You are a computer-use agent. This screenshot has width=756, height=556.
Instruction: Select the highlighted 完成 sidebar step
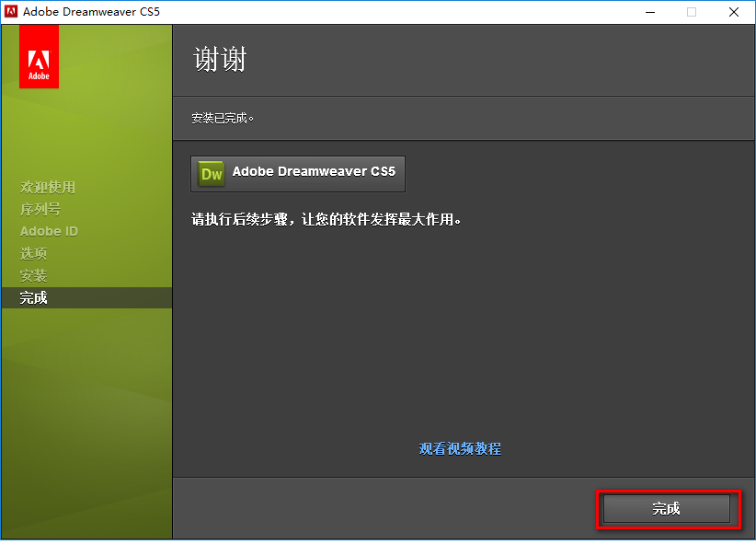34,297
